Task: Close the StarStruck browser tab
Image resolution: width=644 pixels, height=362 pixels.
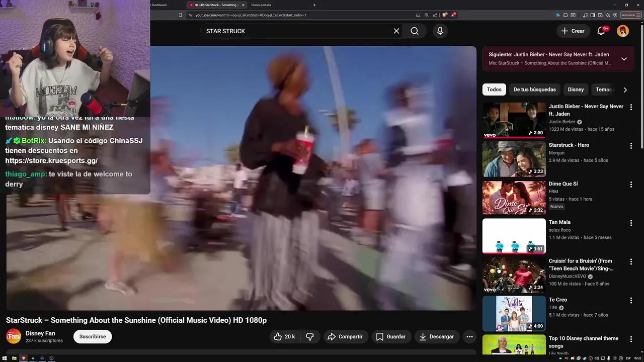Action: [244, 5]
